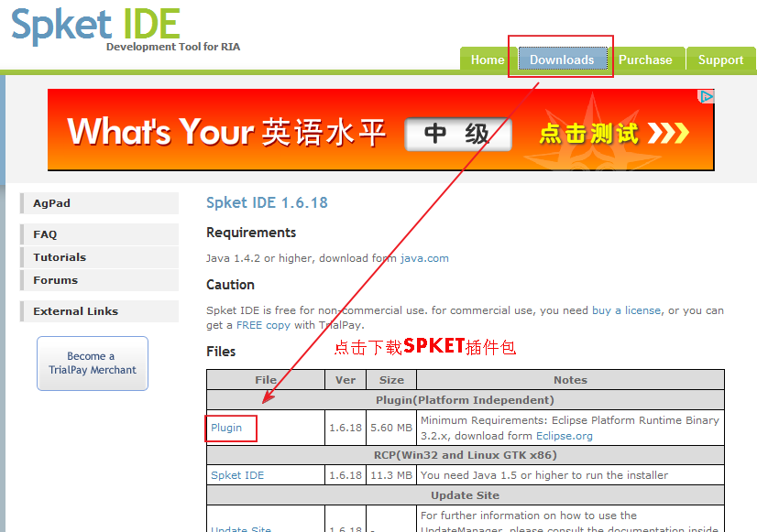
Task: Switch to the Purchase tab
Action: [645, 60]
